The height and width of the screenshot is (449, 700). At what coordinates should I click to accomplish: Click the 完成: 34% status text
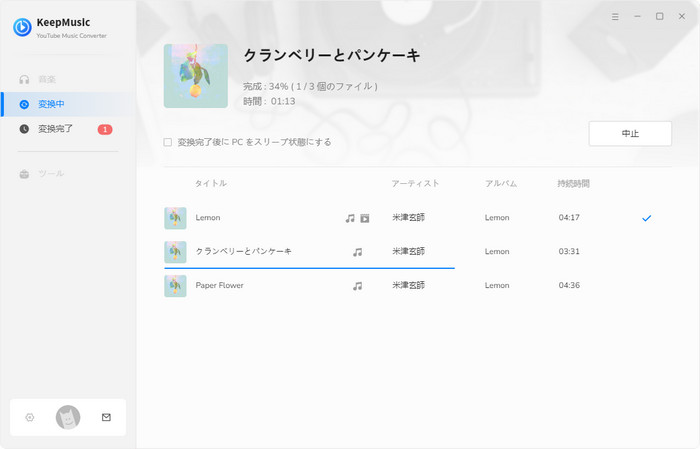coord(310,86)
